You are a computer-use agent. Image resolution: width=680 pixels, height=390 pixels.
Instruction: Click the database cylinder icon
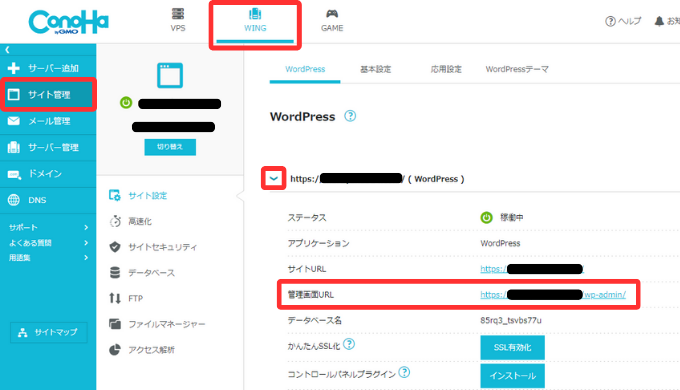(x=115, y=273)
